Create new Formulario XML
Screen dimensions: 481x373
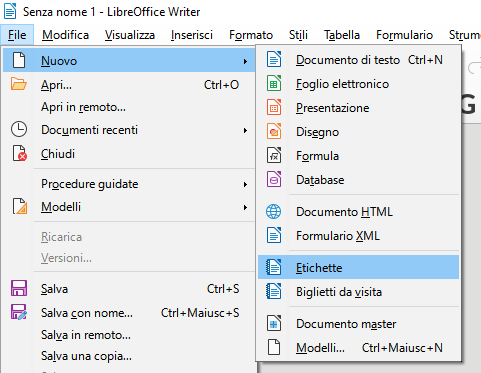coord(358,236)
